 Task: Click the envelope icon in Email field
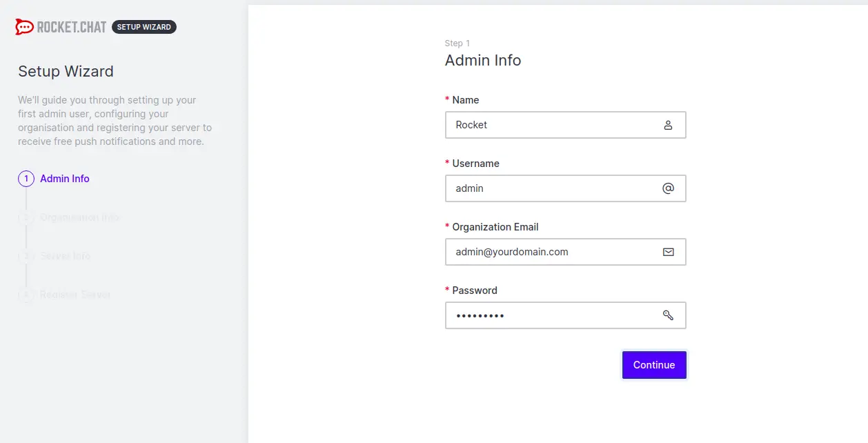click(x=668, y=252)
